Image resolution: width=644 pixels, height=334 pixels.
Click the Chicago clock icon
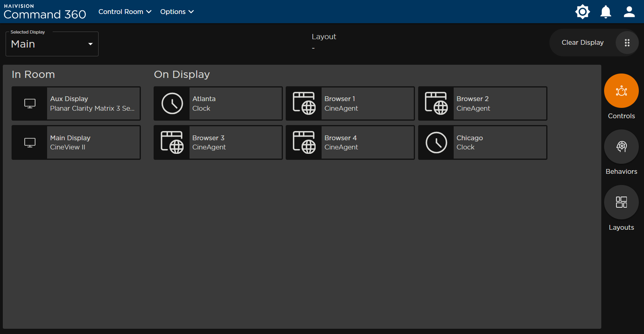tap(436, 143)
